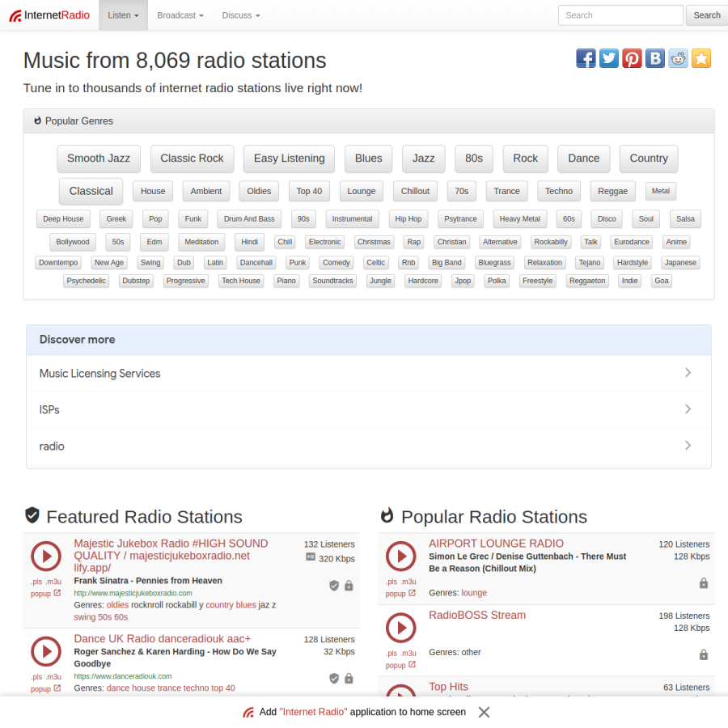Visit majesticjukeboxradio.com website link
Screen dimensions: 728x728
(x=133, y=593)
